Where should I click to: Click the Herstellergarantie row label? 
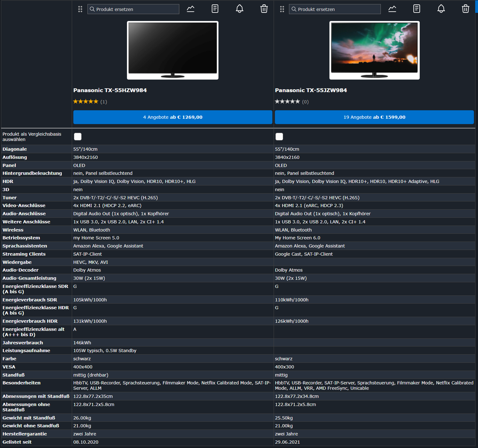click(25, 434)
